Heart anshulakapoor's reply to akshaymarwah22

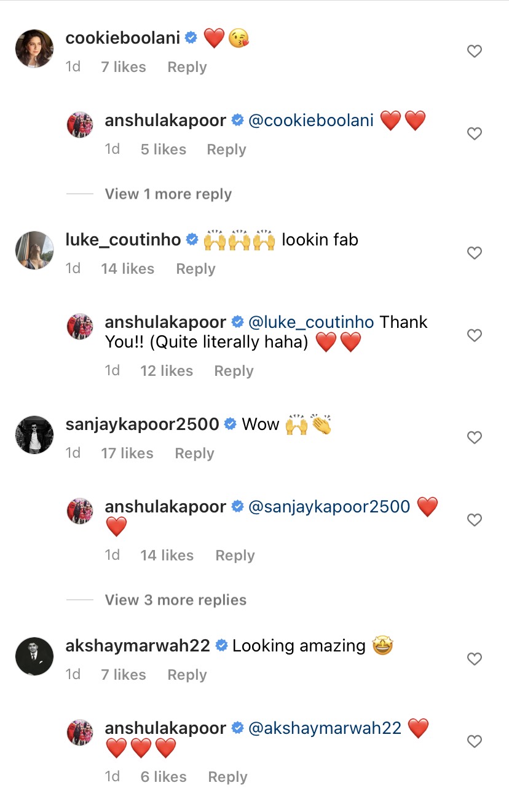(x=474, y=741)
